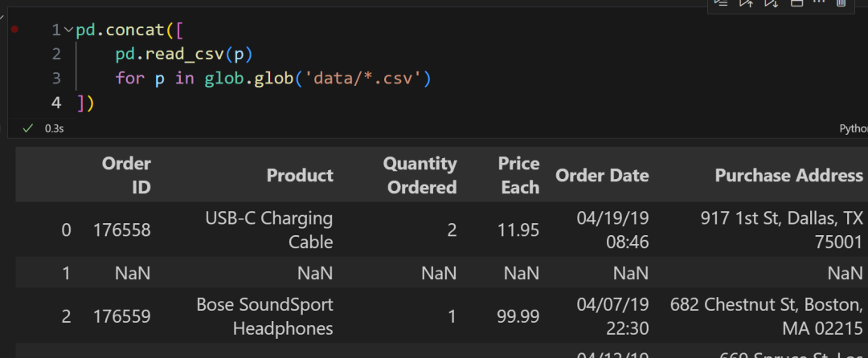Click the Price Each column header
Screen dimensions: 868x358
pos(518,175)
